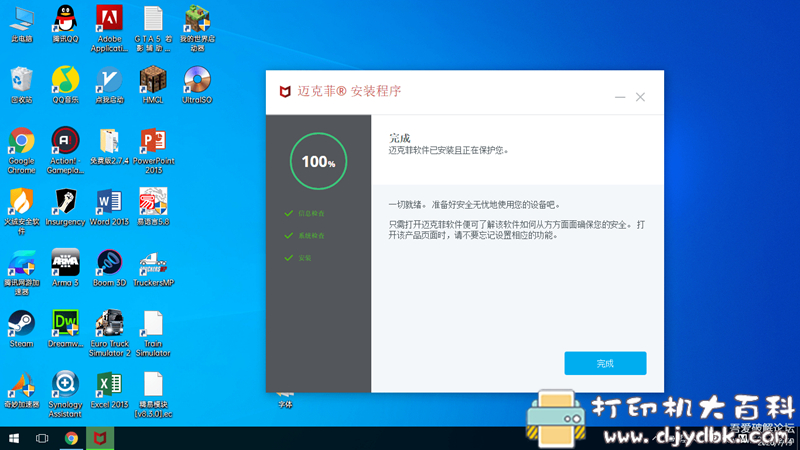The width and height of the screenshot is (800, 450).
Task: Open Boom 3D desktop shortcut
Action: pyautogui.click(x=109, y=267)
